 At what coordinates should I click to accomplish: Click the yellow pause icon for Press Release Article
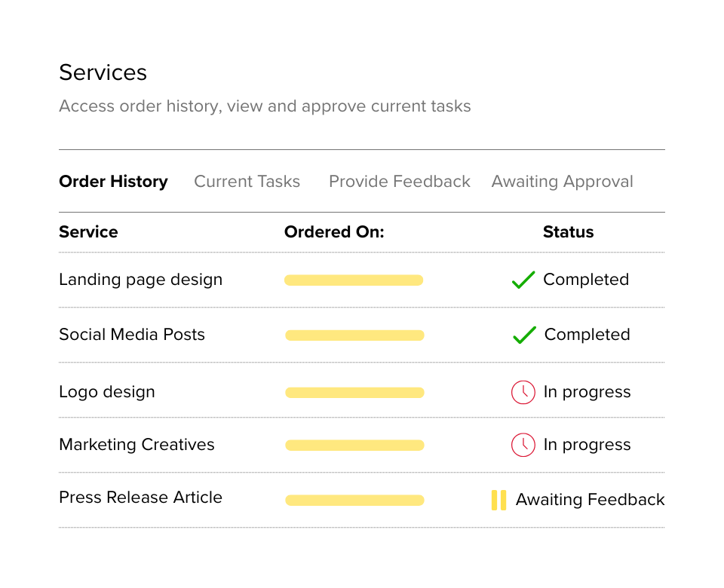[499, 500]
